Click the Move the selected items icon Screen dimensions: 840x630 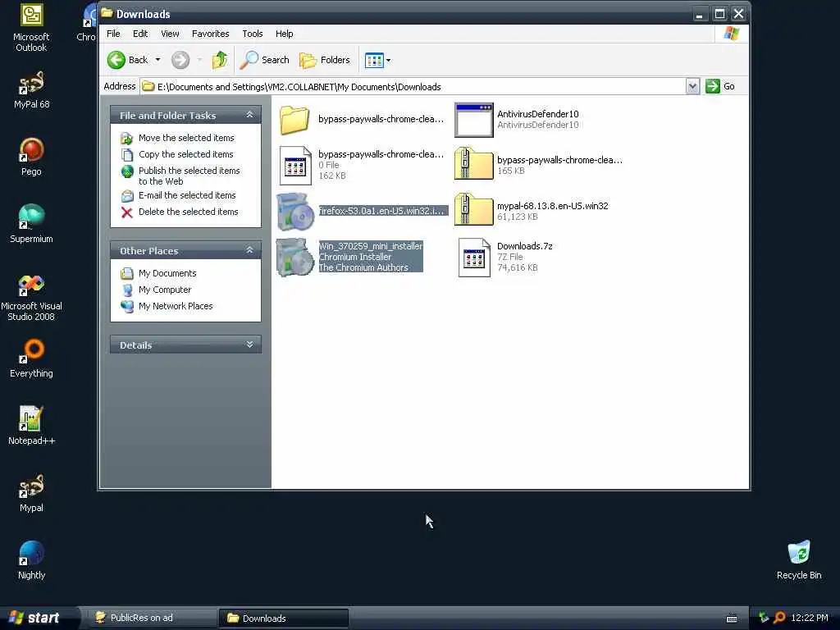point(127,138)
